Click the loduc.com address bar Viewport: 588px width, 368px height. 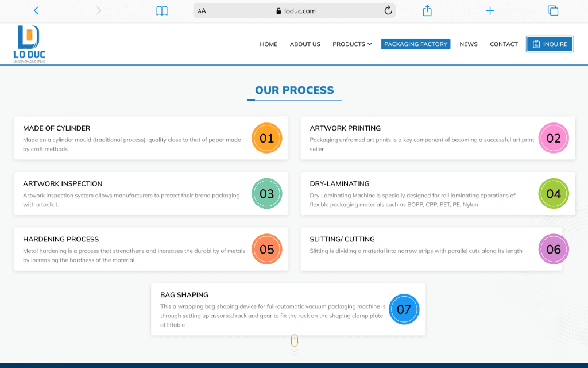click(295, 11)
